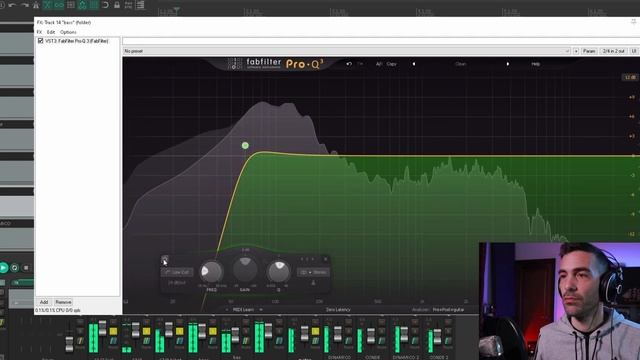Click the '+' preset button

pos(576,51)
